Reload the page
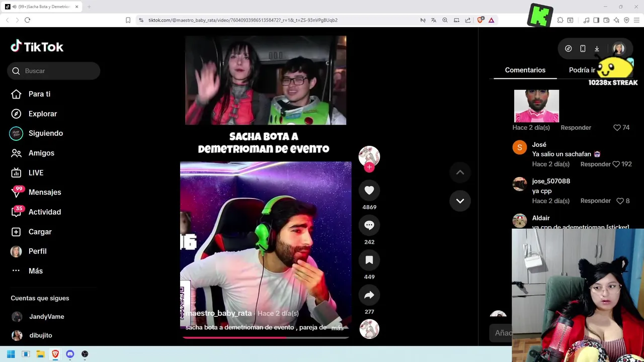Screen dimensions: 644x362 pyautogui.click(x=27, y=20)
